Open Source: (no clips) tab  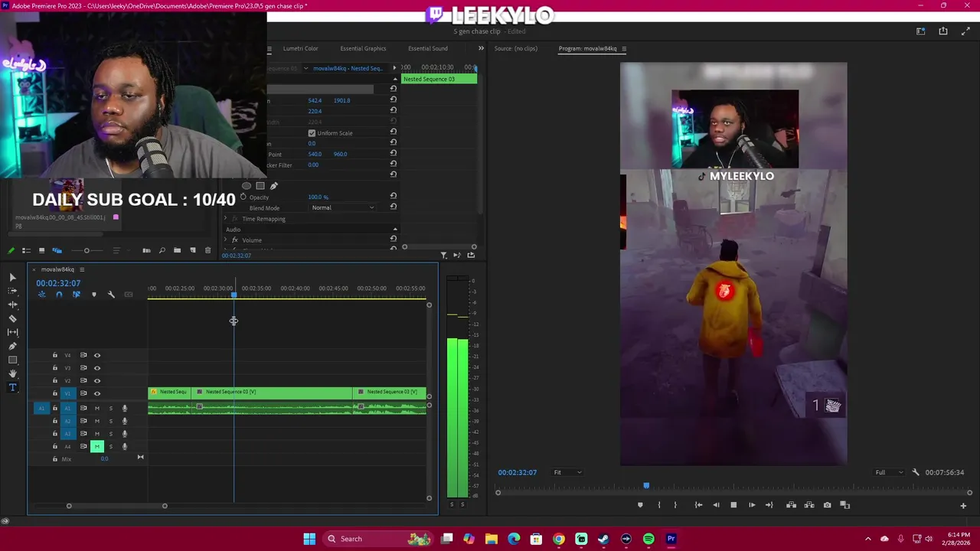pyautogui.click(x=516, y=48)
